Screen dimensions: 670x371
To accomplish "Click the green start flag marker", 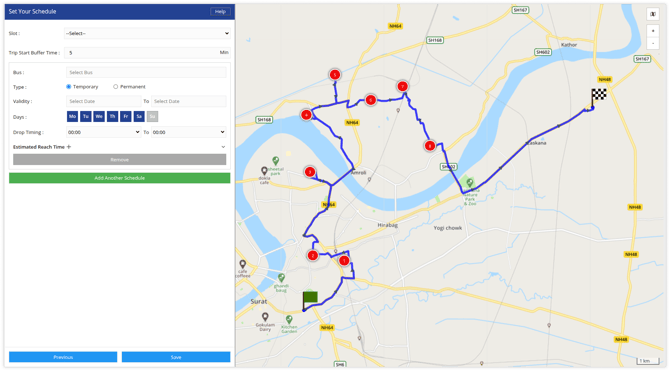I will tap(310, 300).
